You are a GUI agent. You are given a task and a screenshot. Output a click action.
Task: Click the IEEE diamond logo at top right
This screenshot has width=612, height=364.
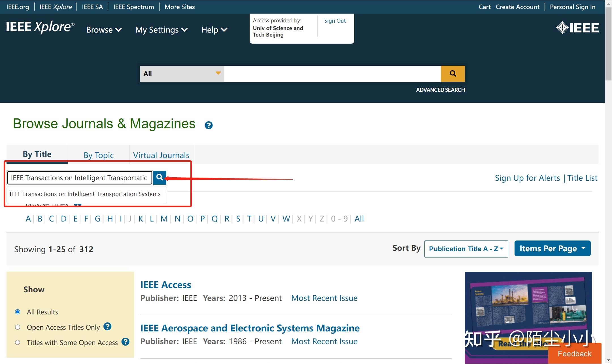click(x=577, y=28)
